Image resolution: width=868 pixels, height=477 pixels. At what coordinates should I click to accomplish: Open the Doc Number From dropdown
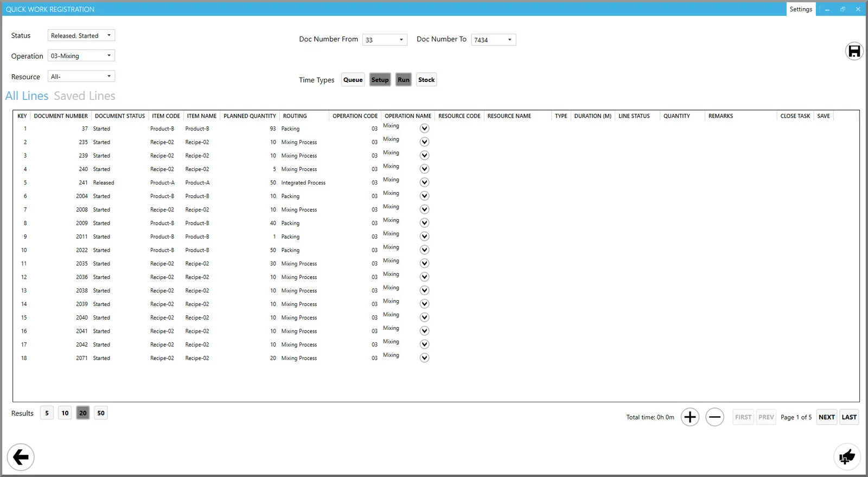tap(385, 40)
